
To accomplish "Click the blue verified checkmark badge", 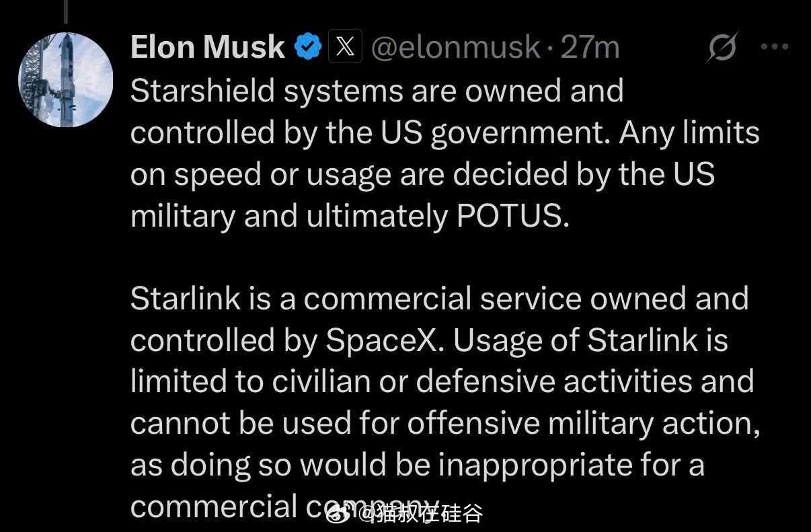I will [309, 48].
